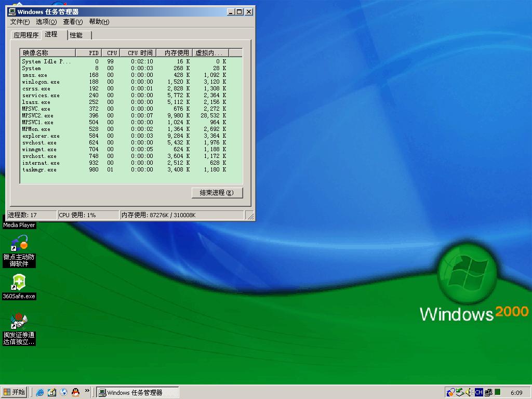Select the winmgmt.exe process
The width and height of the screenshot is (532, 399).
pyautogui.click(x=131, y=149)
